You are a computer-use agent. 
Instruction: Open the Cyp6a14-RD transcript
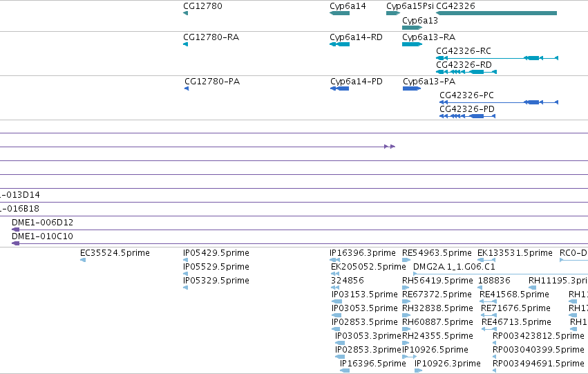click(x=339, y=44)
